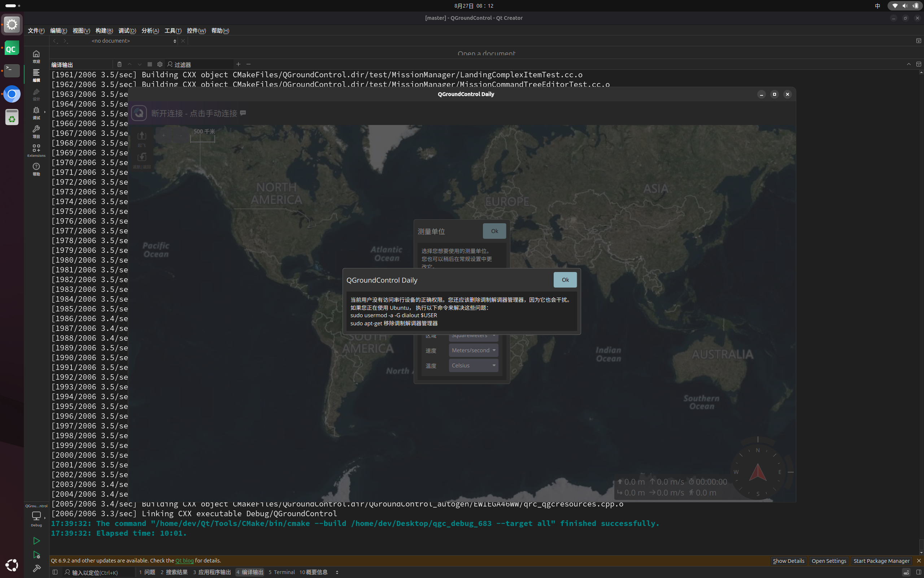The width and height of the screenshot is (924, 578).
Task: Click Ok in QGroundControl Daily permission dialog
Action: [x=565, y=280]
